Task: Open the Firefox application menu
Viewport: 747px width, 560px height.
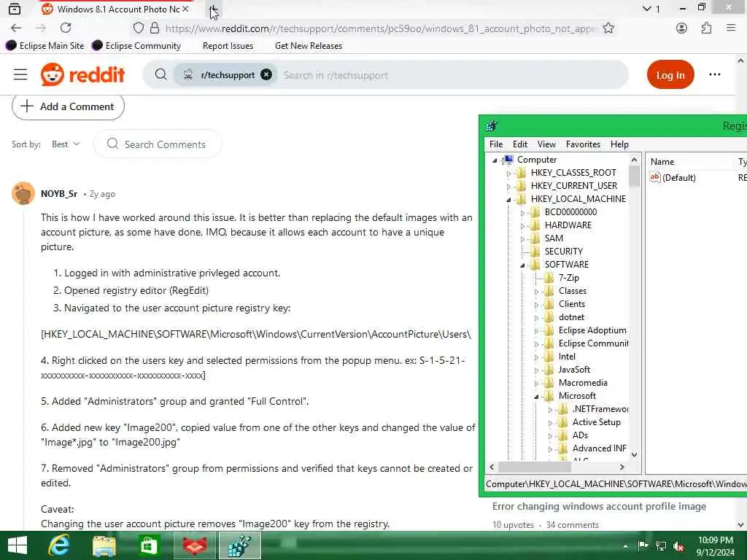Action: (x=731, y=28)
